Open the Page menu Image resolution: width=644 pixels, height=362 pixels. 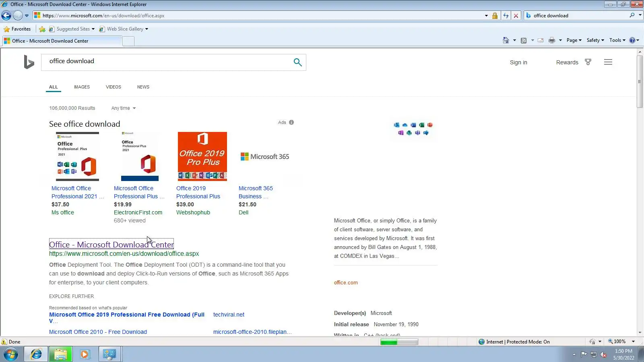(x=574, y=40)
